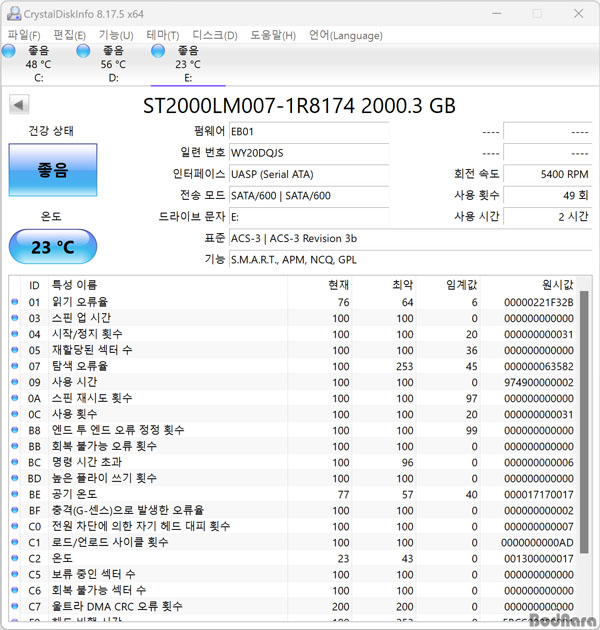Click the status dot of row BD 높은 플라이 쓰기
The image size is (600, 630).
15,478
